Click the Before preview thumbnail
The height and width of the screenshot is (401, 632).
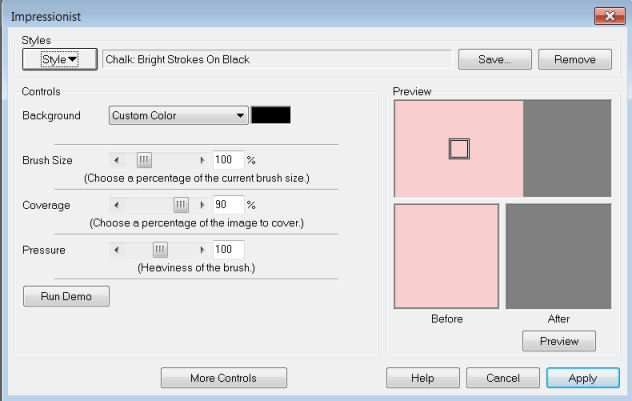point(447,256)
